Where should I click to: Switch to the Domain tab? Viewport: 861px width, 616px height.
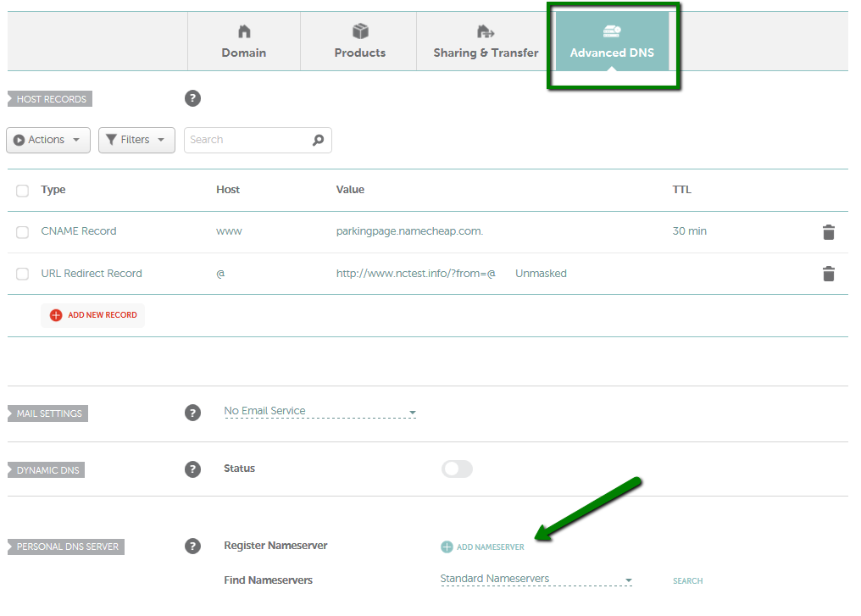click(243, 42)
